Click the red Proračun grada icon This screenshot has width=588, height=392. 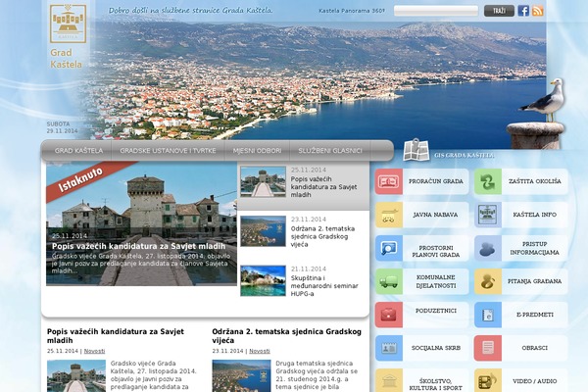pos(389,181)
